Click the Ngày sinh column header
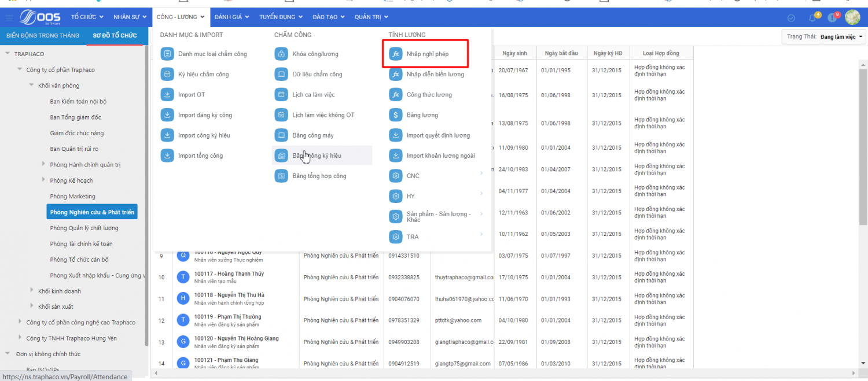Viewport: 868px width, 381px height. 515,53
